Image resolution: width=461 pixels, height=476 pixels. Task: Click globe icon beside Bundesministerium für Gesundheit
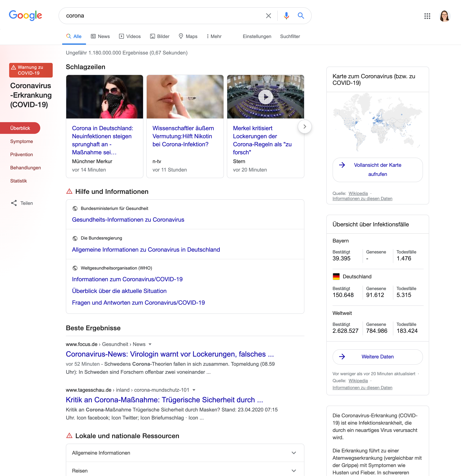(75, 208)
